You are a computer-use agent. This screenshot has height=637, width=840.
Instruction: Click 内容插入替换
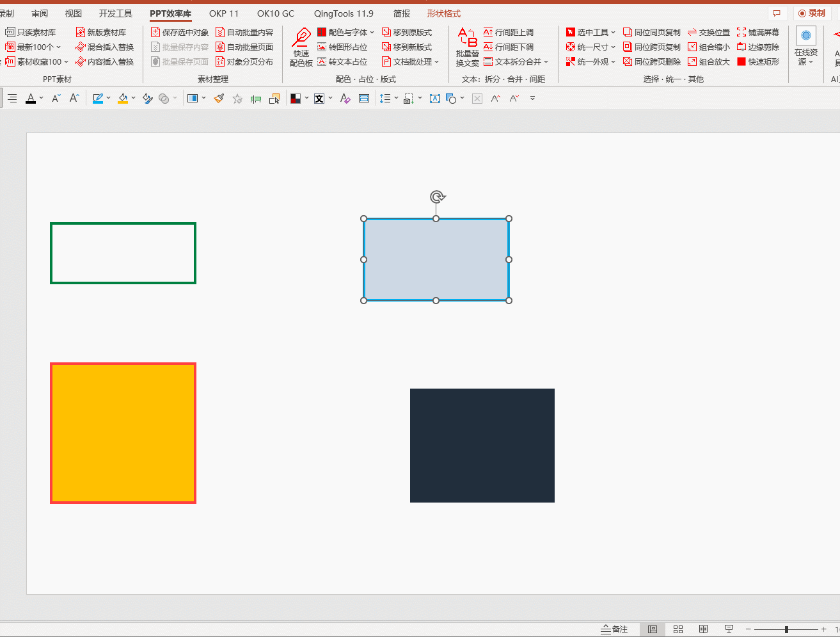(x=104, y=61)
